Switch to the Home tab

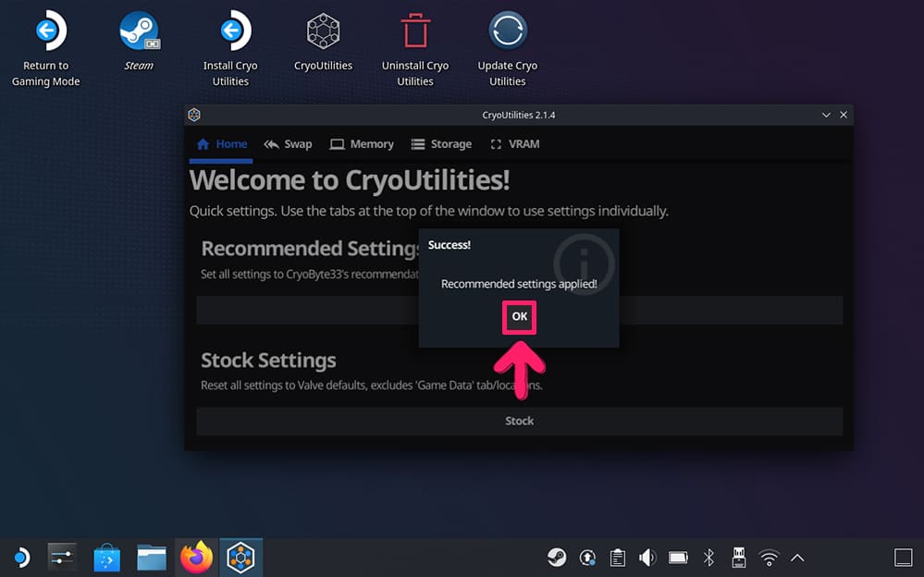[222, 144]
